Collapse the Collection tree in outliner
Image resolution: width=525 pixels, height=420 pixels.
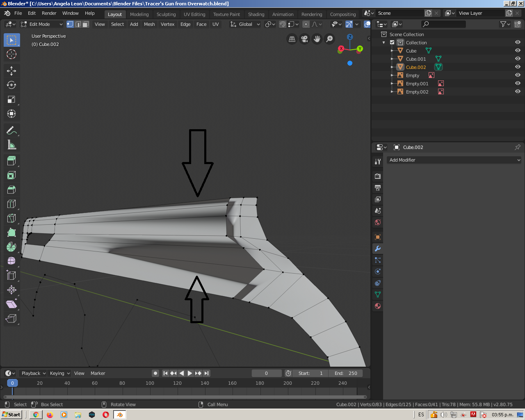(384, 43)
